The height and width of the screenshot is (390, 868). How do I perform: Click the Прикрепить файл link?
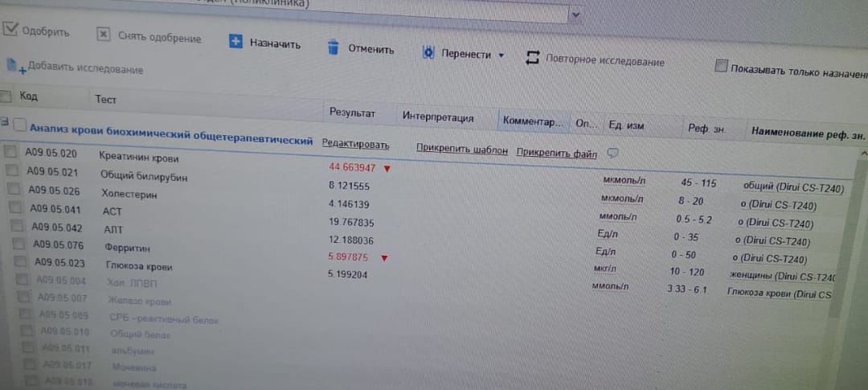[556, 153]
